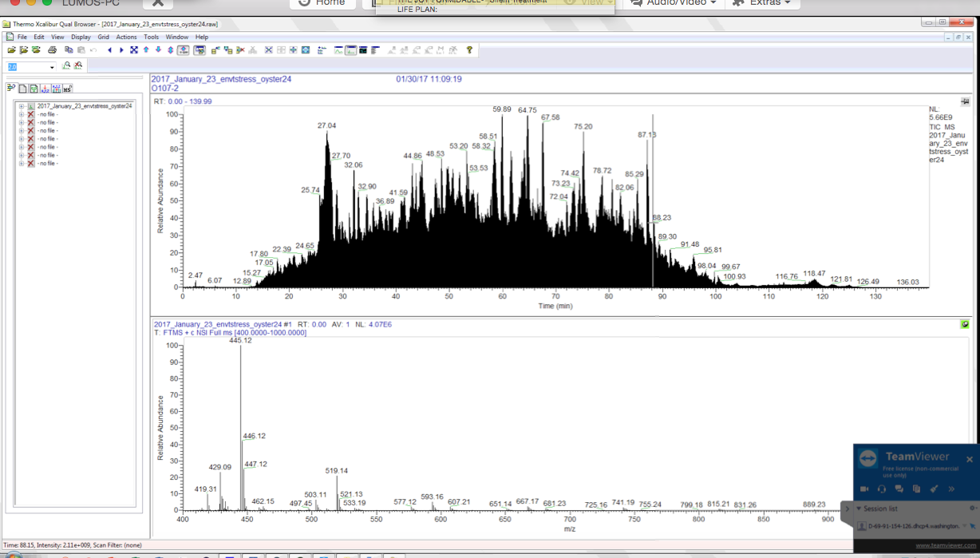This screenshot has width=980, height=558.
Task: Click the yellow Help question mark icon
Action: [469, 50]
